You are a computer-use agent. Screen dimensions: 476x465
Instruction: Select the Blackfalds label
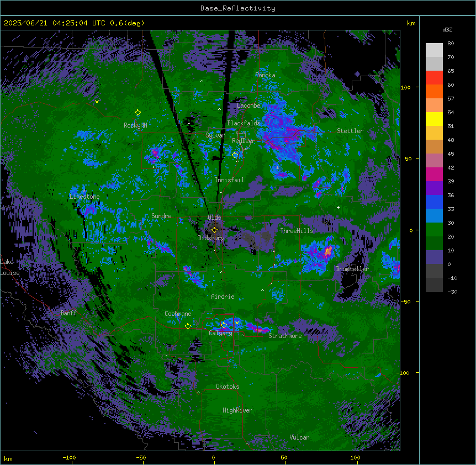(x=244, y=123)
